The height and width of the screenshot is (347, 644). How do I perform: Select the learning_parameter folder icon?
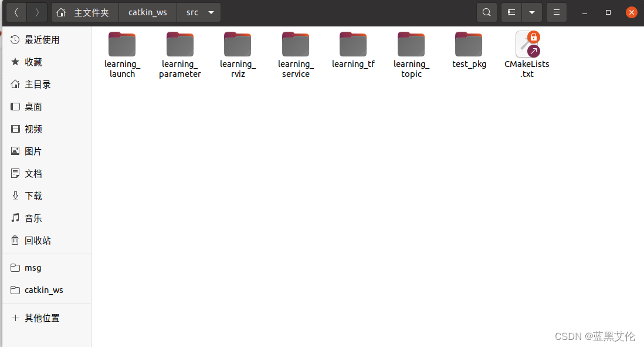[180, 44]
